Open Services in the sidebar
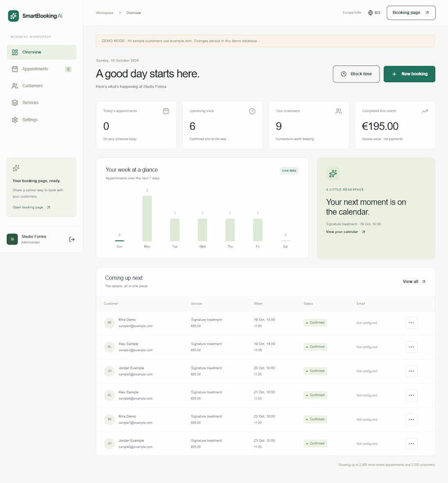The image size is (448, 483). (x=41, y=103)
